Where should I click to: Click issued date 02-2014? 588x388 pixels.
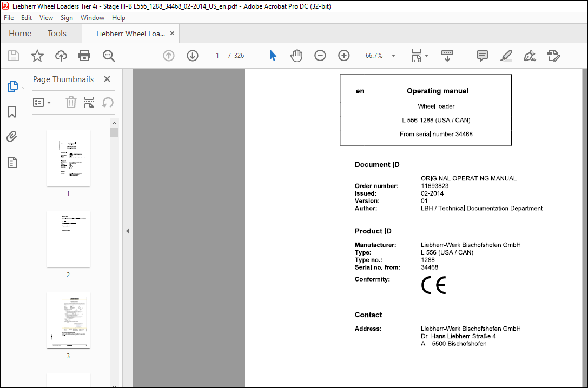[x=432, y=193]
